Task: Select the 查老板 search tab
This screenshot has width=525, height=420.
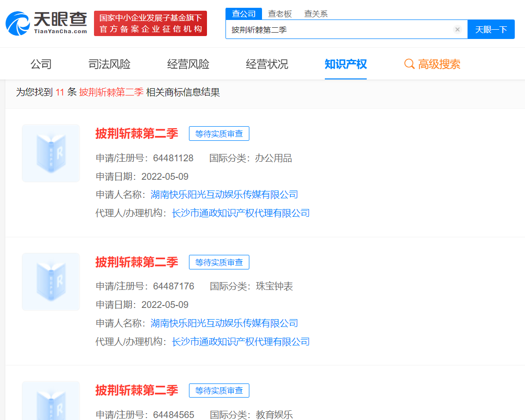Action: [280, 14]
